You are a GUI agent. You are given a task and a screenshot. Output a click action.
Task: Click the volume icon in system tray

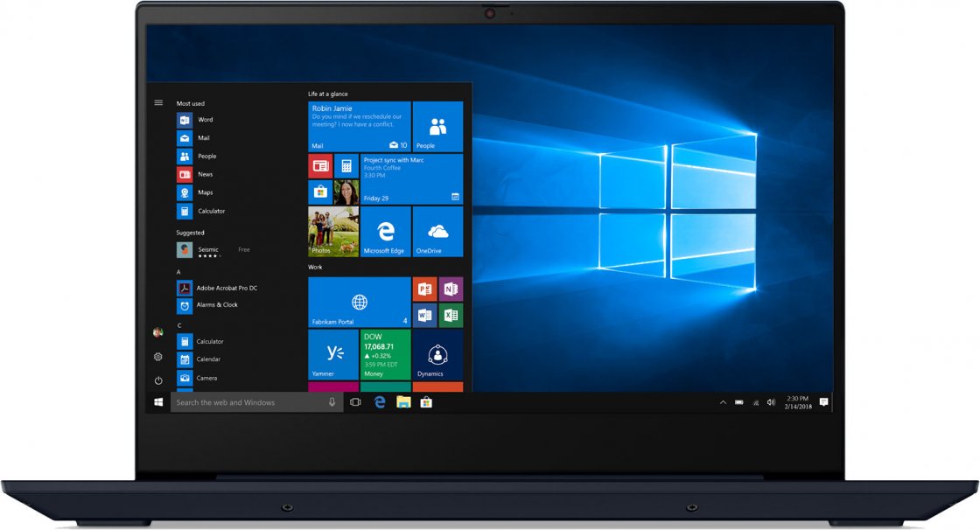click(771, 402)
